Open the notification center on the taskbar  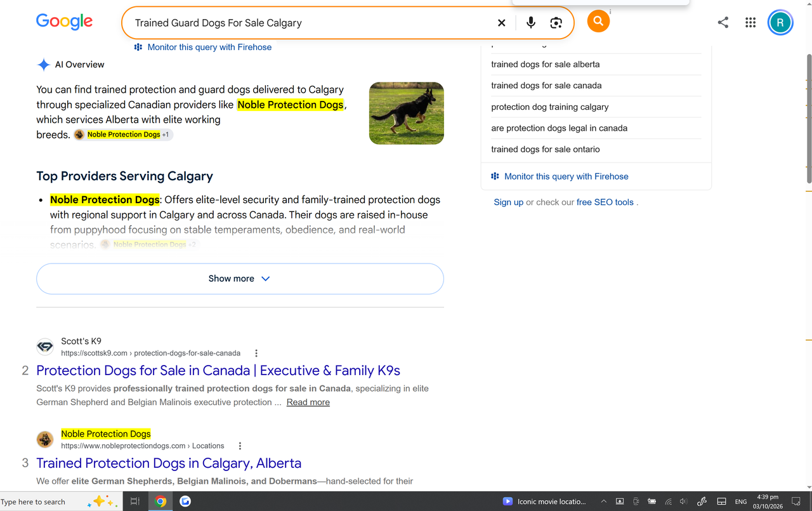[x=796, y=501]
